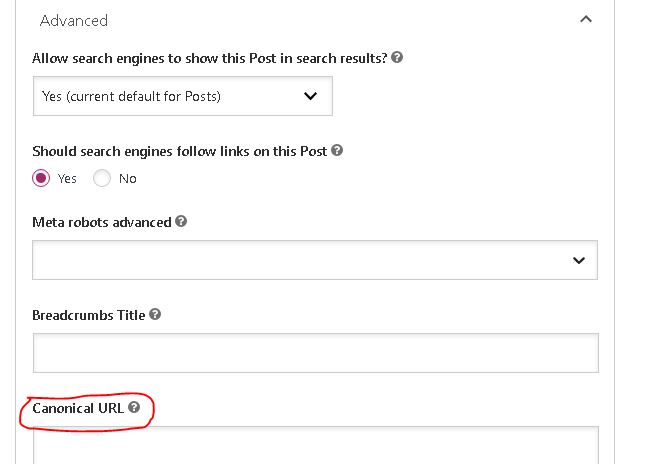The height and width of the screenshot is (464, 645).
Task: Click the No label text
Action: tap(128, 179)
